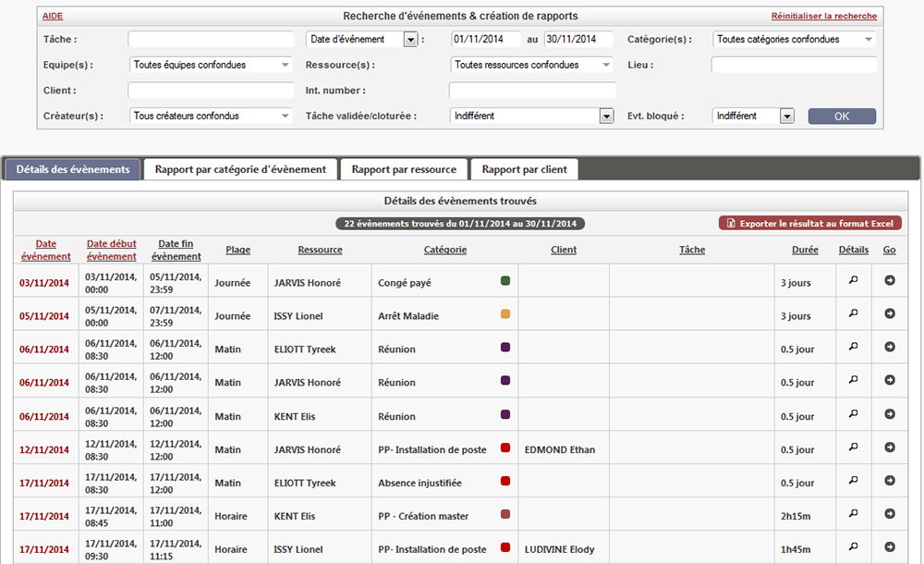924x564 pixels.
Task: Click the Réinitialiser la recherche link
Action: [824, 16]
